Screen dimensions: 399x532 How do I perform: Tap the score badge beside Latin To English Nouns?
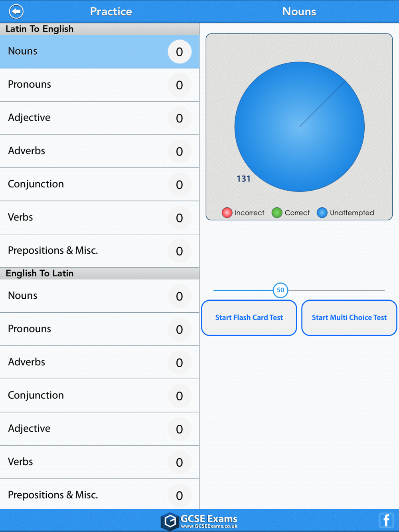click(x=180, y=52)
